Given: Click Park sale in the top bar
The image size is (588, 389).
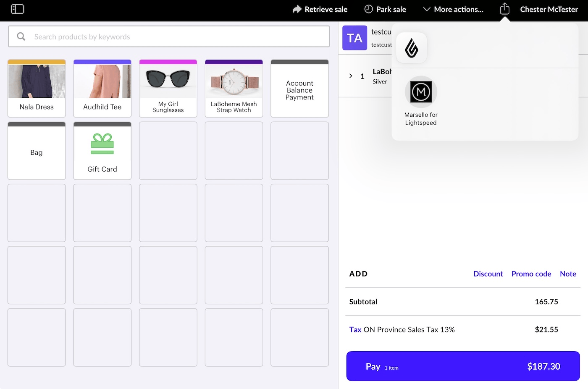Looking at the screenshot, I should [x=385, y=9].
